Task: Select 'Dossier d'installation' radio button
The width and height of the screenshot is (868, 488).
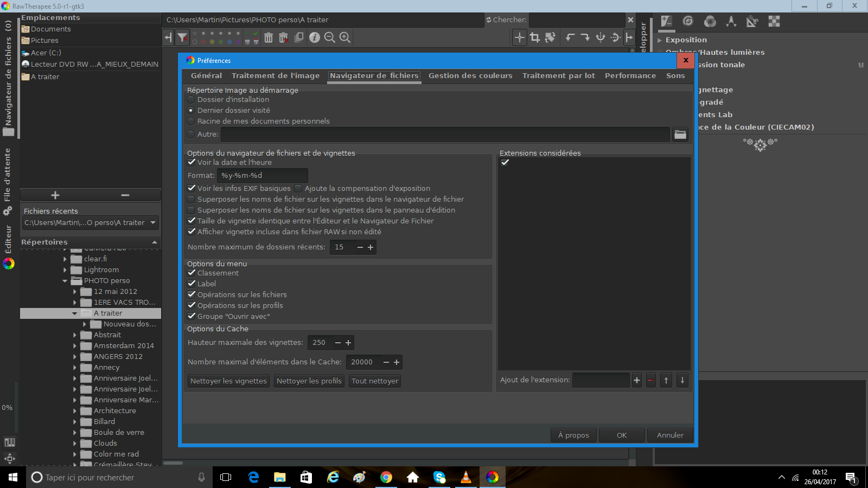Action: click(191, 100)
